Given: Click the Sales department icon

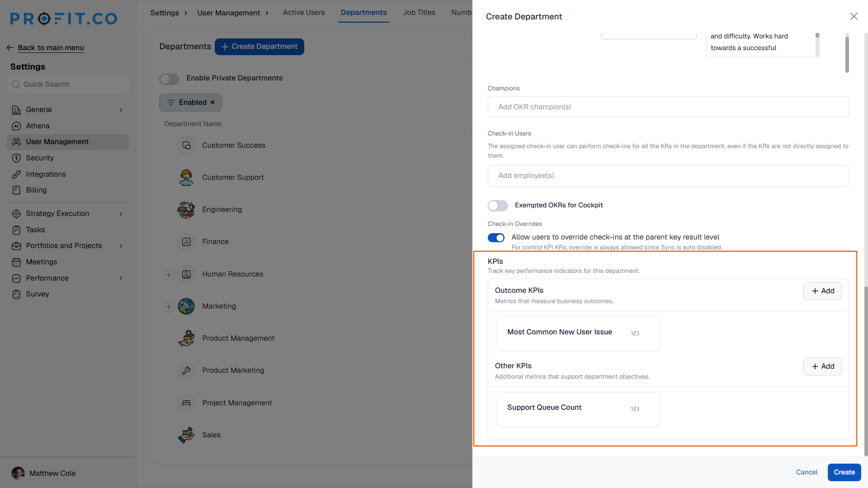Looking at the screenshot, I should tap(186, 435).
